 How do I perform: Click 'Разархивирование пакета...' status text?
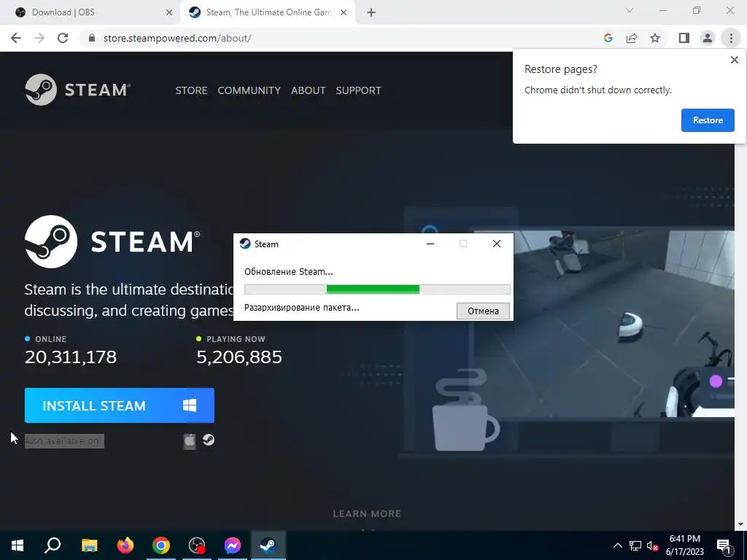[x=302, y=308]
